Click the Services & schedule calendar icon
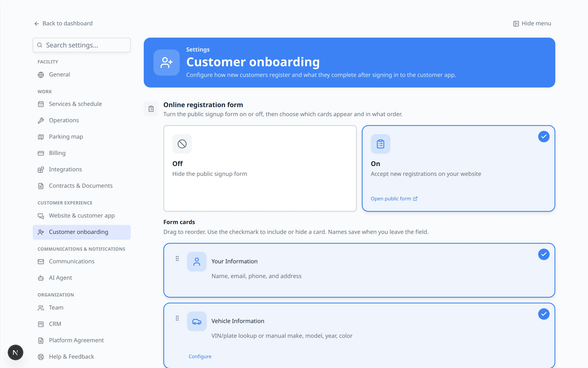Viewport: 588px width, 368px height. (x=41, y=104)
